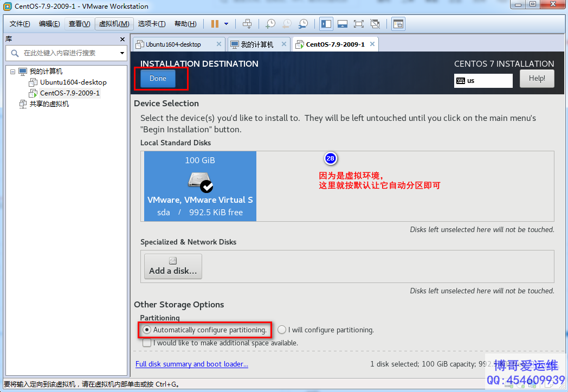
Task: Switch to the Ubuntu1604-desktop tab
Action: click(173, 44)
